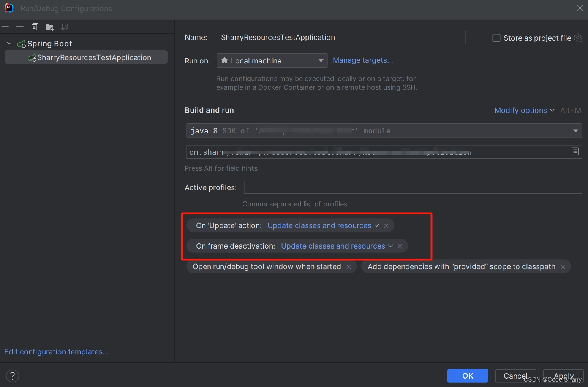Image resolution: width=588 pixels, height=387 pixels.
Task: Apply configuration changes
Action: pyautogui.click(x=563, y=376)
